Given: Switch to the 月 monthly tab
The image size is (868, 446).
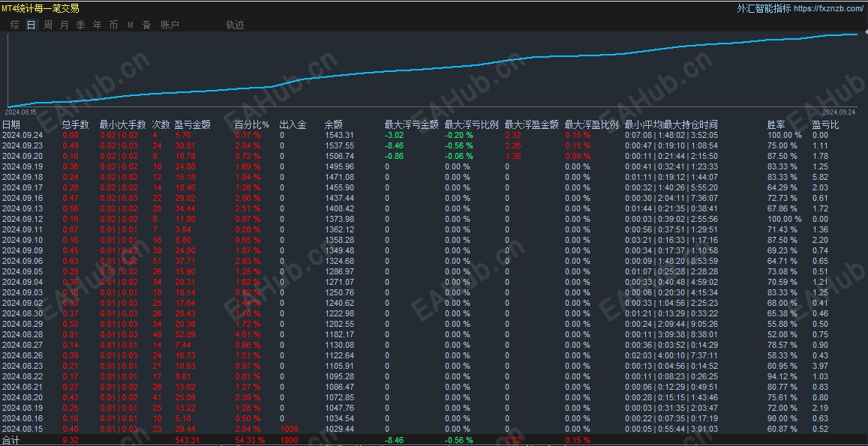Looking at the screenshot, I should [x=65, y=25].
